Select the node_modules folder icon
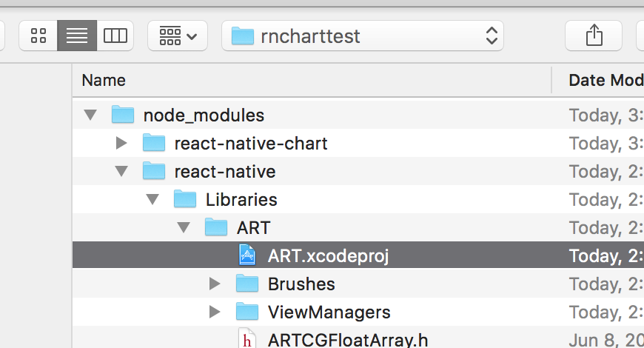This screenshot has height=348, width=644. (123, 115)
